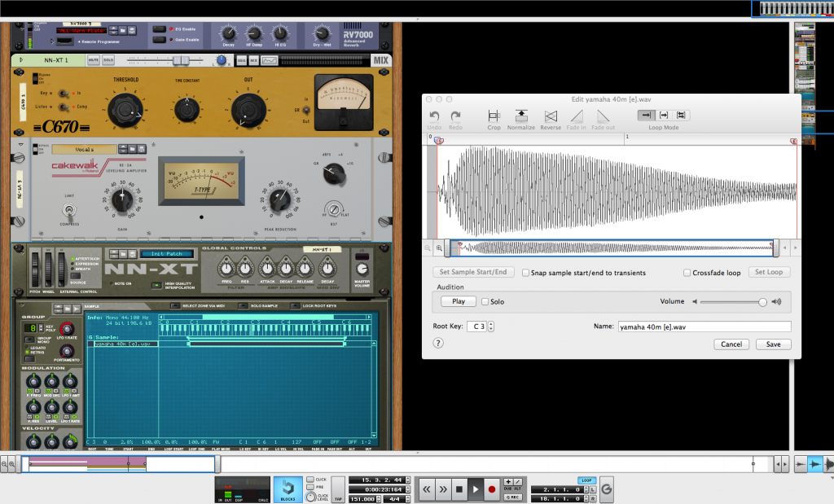Click the Redo arrow icon

coord(455,116)
